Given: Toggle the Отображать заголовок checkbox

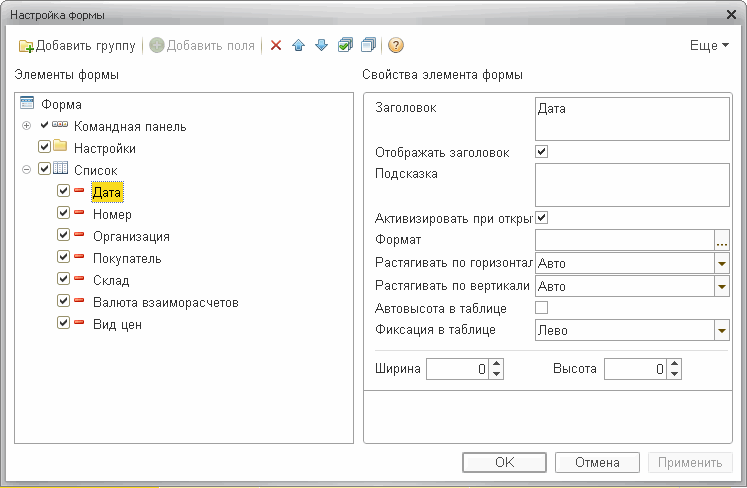Looking at the screenshot, I should pos(542,152).
